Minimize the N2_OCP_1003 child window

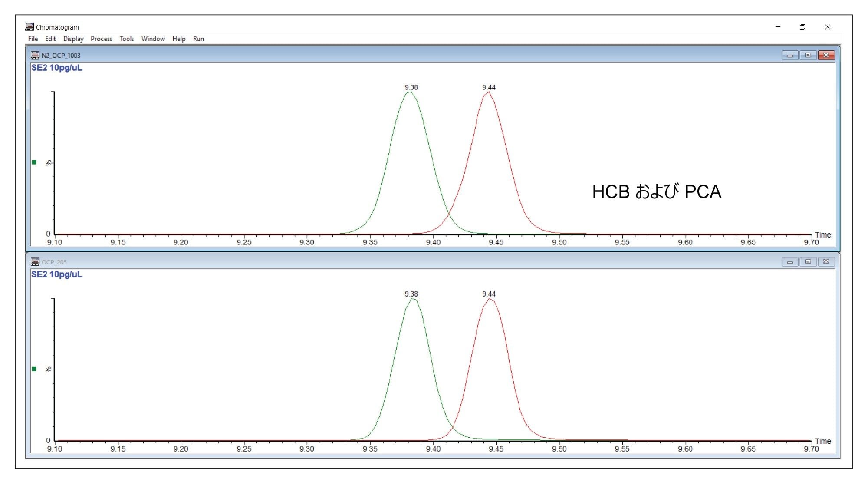(790, 55)
